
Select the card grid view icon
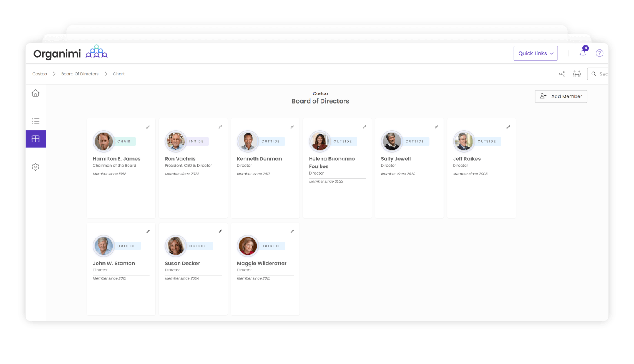click(x=35, y=139)
